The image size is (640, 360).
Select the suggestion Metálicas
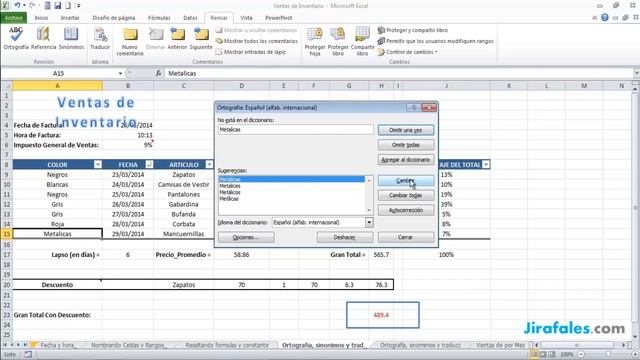(291, 179)
